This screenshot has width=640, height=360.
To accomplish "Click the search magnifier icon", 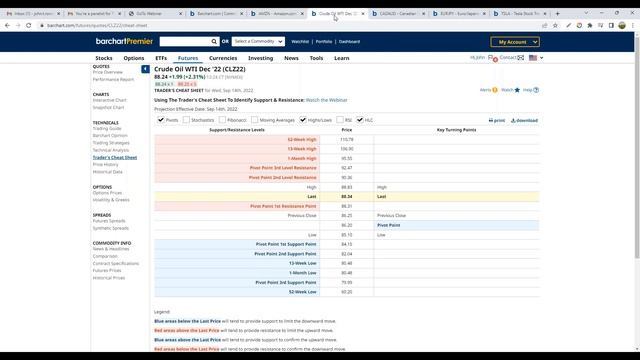I will [x=214, y=42].
